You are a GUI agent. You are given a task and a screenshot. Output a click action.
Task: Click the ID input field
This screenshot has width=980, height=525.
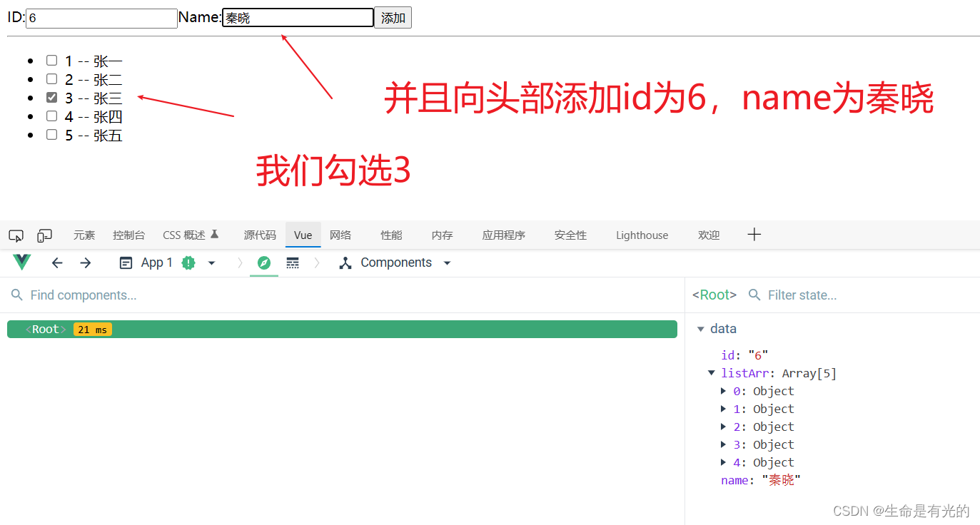click(101, 19)
